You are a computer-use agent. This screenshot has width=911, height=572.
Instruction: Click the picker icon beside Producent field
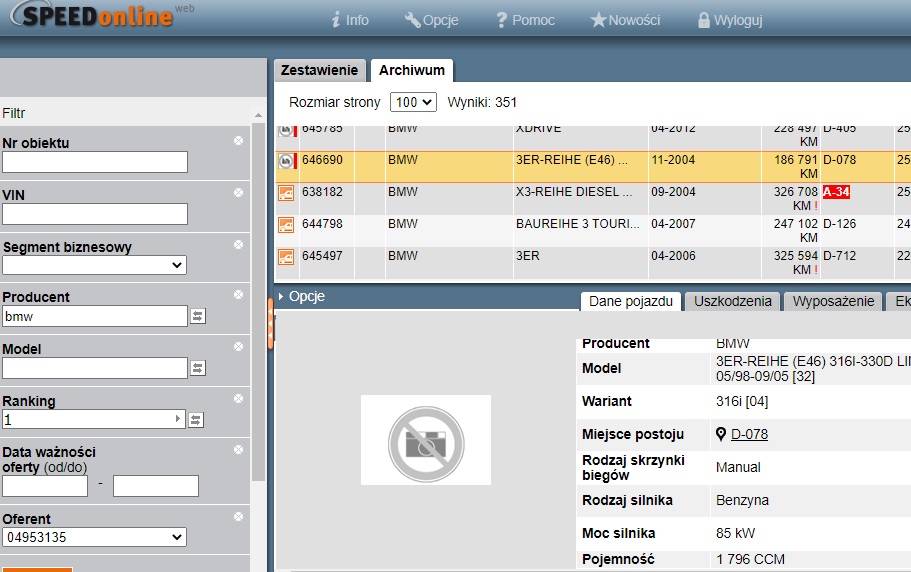click(197, 316)
